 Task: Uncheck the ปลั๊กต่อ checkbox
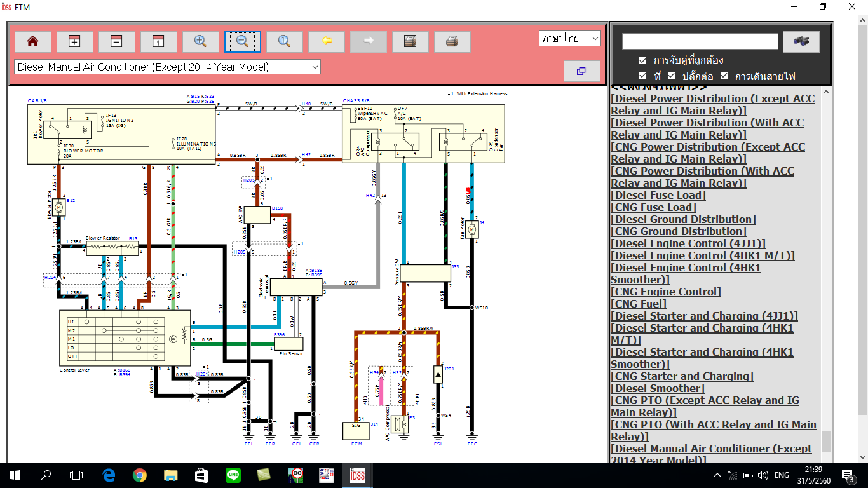pos(670,76)
